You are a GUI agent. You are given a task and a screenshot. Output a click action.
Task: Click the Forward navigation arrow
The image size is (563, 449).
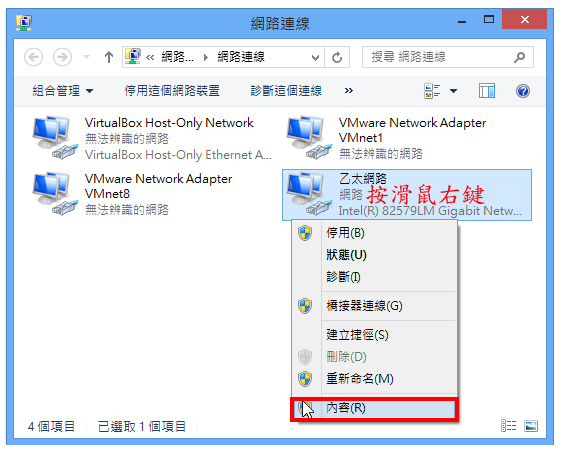click(62, 57)
